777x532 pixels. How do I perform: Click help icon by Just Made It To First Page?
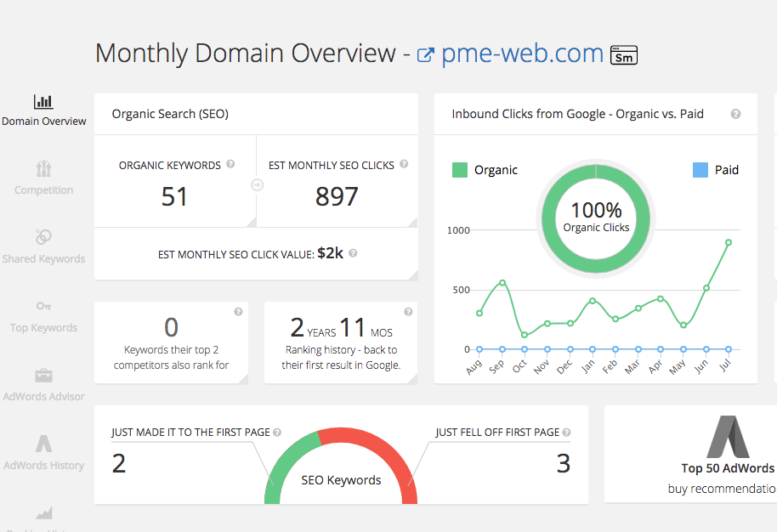click(x=277, y=433)
